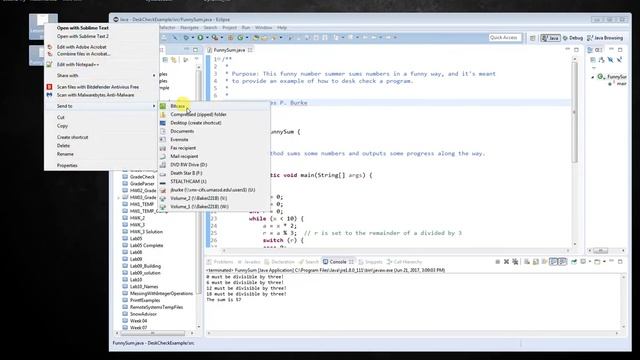This screenshot has height=360, width=640.
Task: Select Compressed (zipped) folder in Send to
Action: click(198, 114)
